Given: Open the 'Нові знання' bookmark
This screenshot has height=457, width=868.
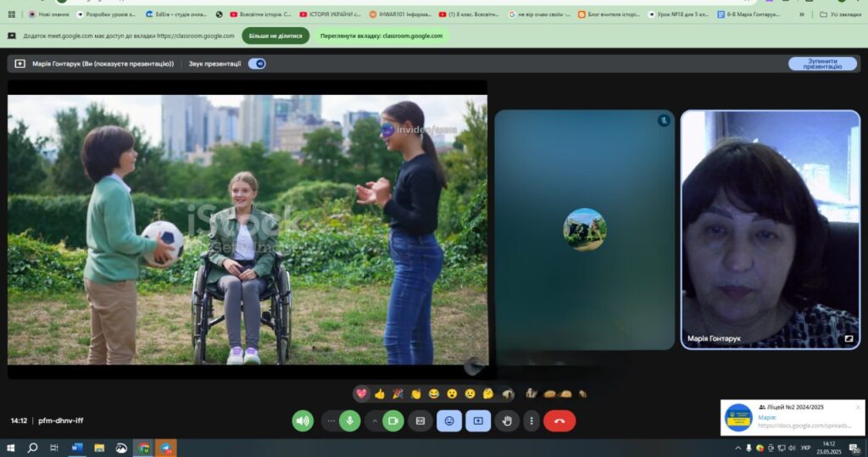Looking at the screenshot, I should coord(49,14).
